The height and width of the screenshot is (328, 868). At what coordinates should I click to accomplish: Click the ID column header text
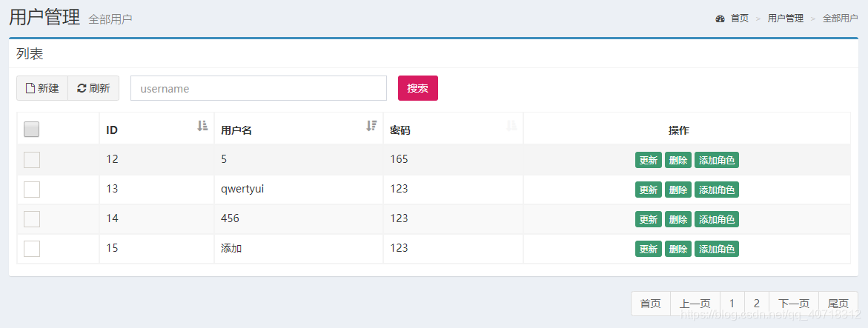pyautogui.click(x=112, y=130)
